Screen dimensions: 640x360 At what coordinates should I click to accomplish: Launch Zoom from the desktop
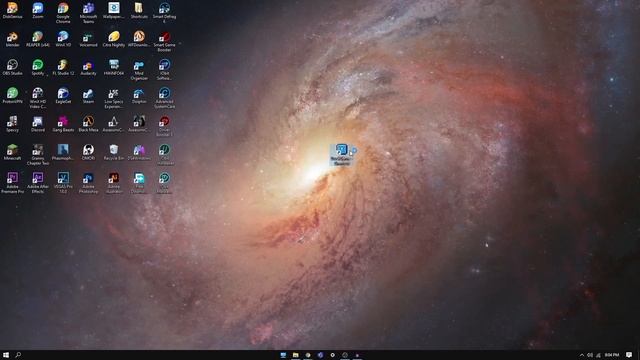38,11
